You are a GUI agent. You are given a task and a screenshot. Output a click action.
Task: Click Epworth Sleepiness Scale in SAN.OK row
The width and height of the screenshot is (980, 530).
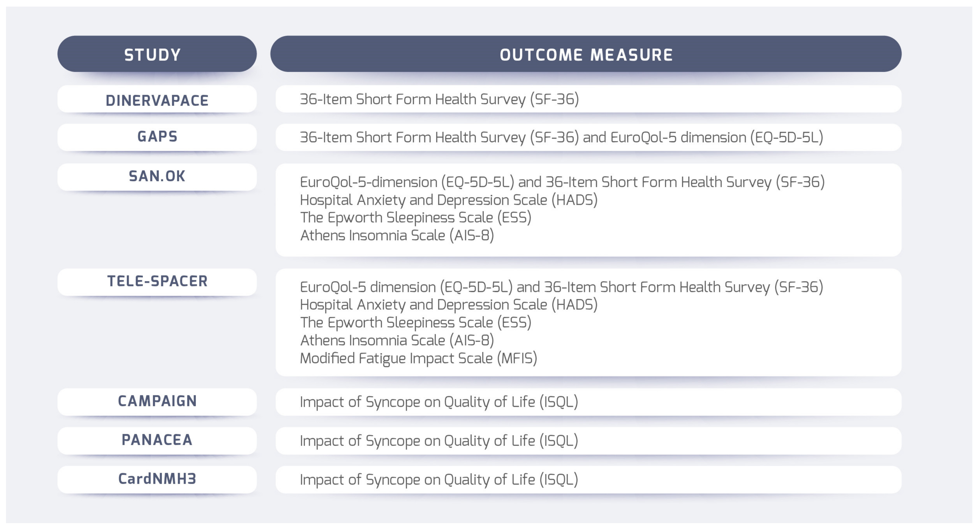tap(415, 217)
